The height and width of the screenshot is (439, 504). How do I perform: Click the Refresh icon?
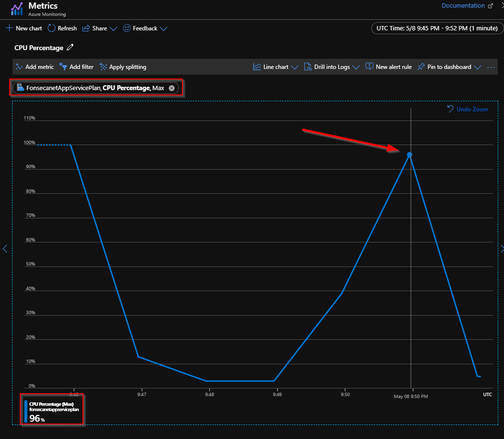pyautogui.click(x=51, y=28)
